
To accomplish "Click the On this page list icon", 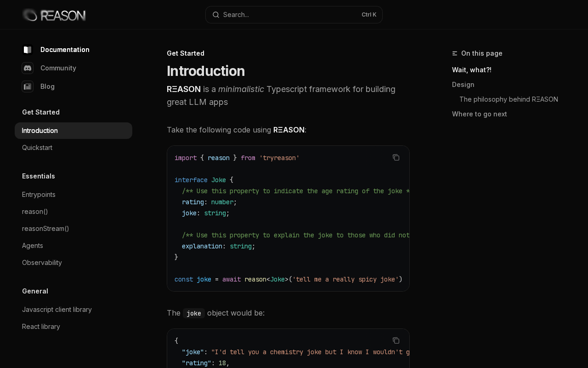I will pos(455,53).
